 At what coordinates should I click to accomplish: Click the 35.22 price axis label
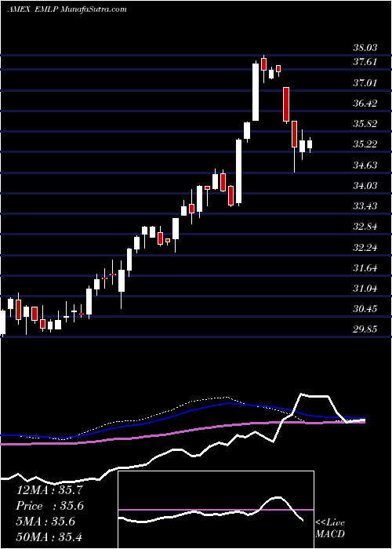[x=365, y=144]
